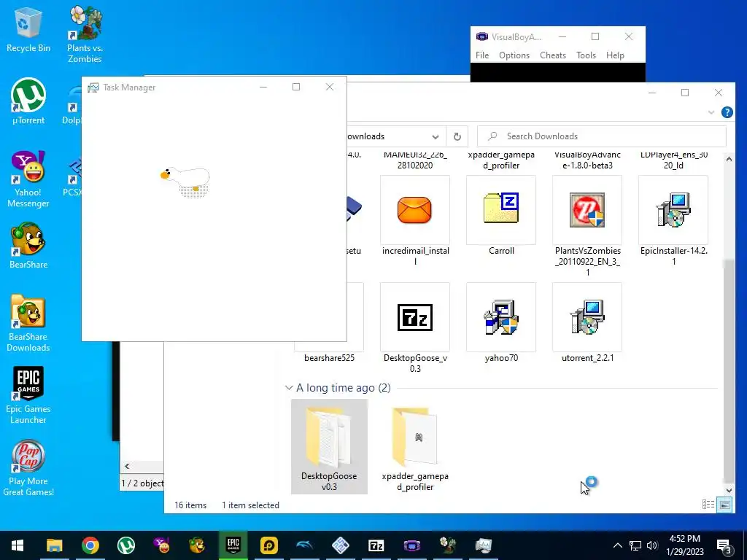Screen dimensions: 747x560
Task: Open BearShare Downloads folder shortcut
Action: [28, 324]
